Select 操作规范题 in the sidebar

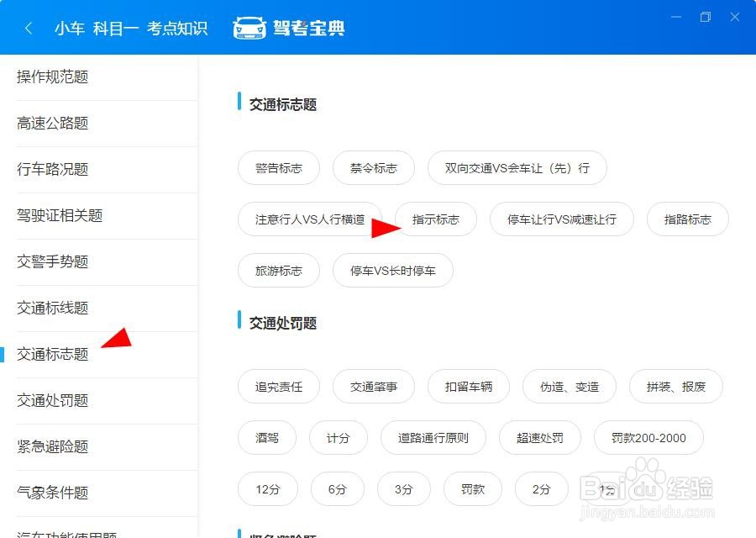(x=99, y=77)
